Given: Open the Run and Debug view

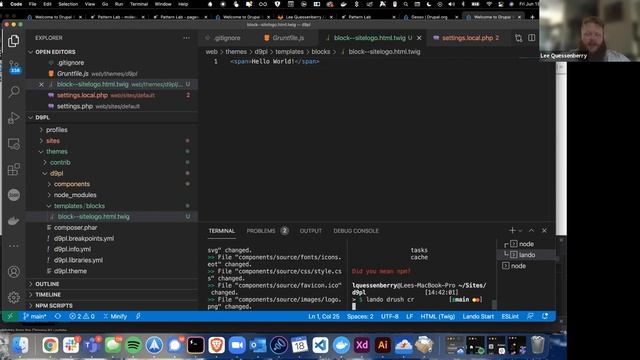Looking at the screenshot, I should pos(13,118).
